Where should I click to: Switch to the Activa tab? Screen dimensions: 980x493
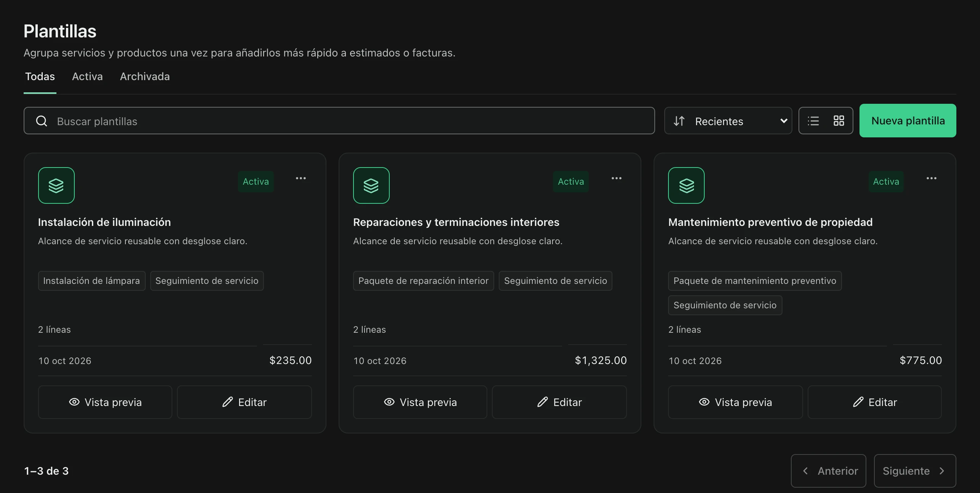coord(87,77)
